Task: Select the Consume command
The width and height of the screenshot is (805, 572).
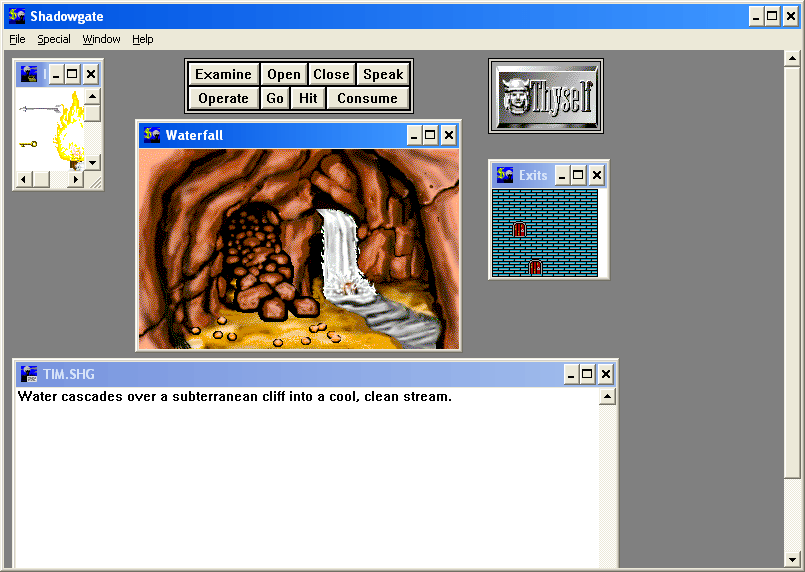Action: tap(367, 98)
